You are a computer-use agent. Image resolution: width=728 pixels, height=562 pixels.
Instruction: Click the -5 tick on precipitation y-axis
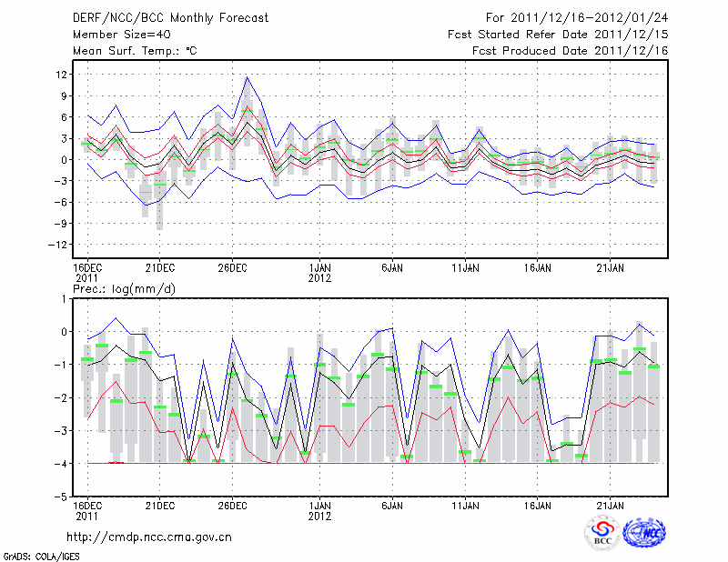[x=64, y=497]
